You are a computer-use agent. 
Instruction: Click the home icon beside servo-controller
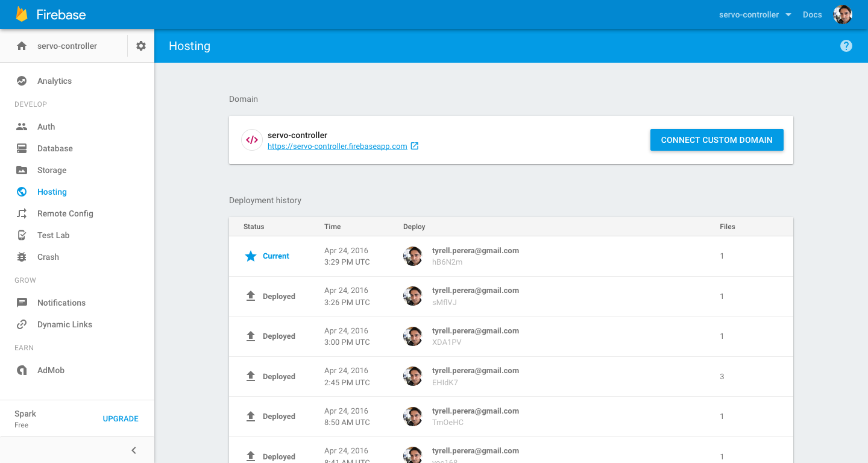[22, 46]
